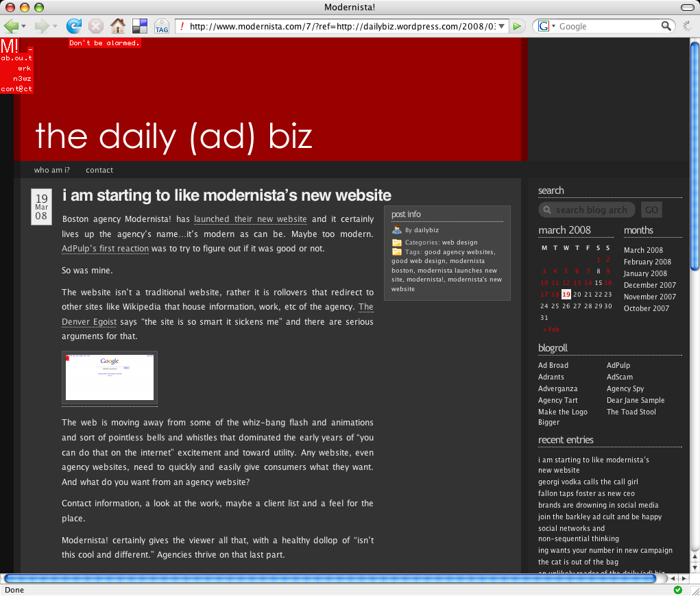Image resolution: width=700 pixels, height=596 pixels.
Task: Click the 'Don't be alarmed.' label
Action: (x=104, y=43)
